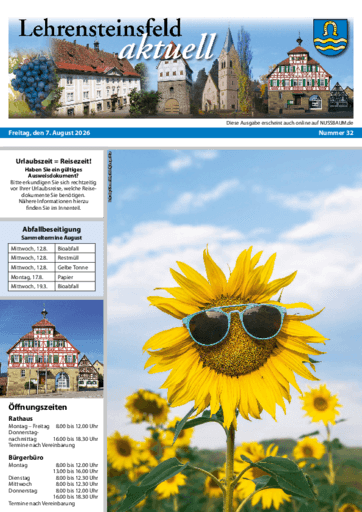Click the stone gate tower in the banner
The height and width of the screenshot is (512, 362).
click(174, 83)
